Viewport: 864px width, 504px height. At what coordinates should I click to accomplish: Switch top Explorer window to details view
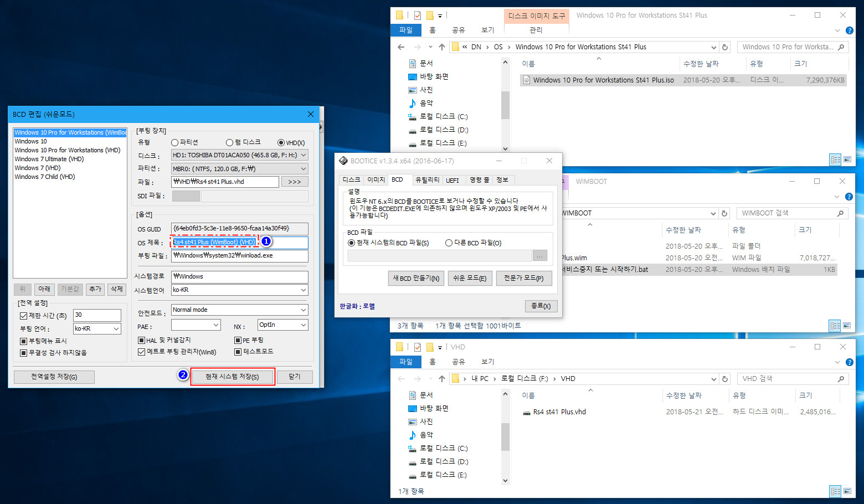835,160
